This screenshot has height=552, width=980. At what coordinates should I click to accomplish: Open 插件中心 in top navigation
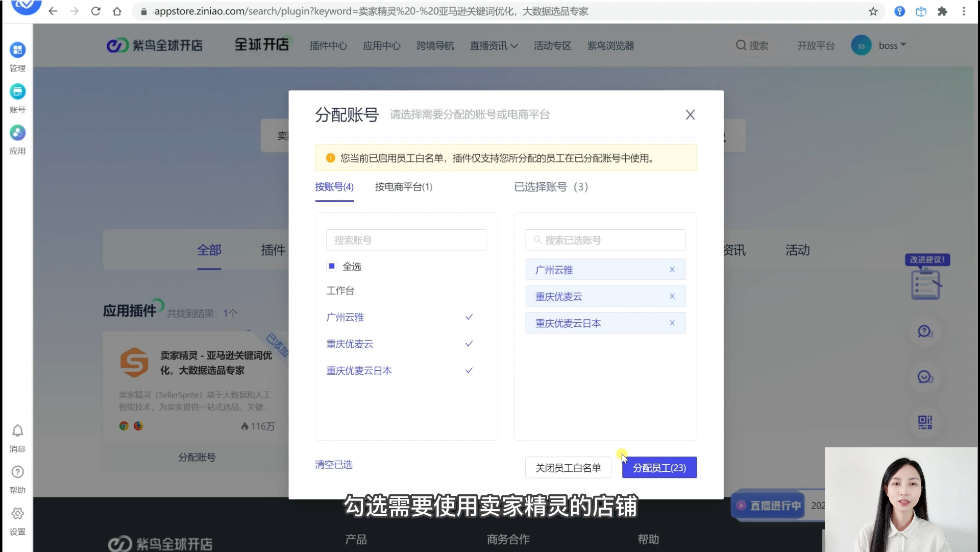[x=328, y=46]
